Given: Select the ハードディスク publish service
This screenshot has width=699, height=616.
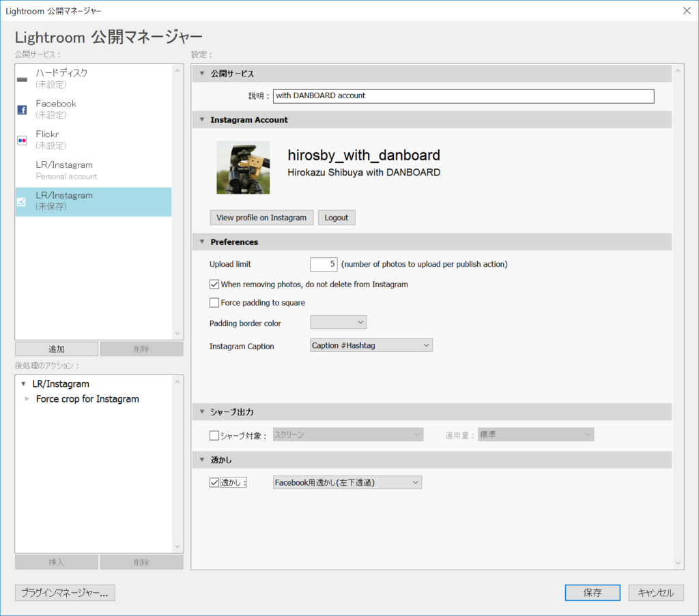Looking at the screenshot, I should pyautogui.click(x=94, y=79).
